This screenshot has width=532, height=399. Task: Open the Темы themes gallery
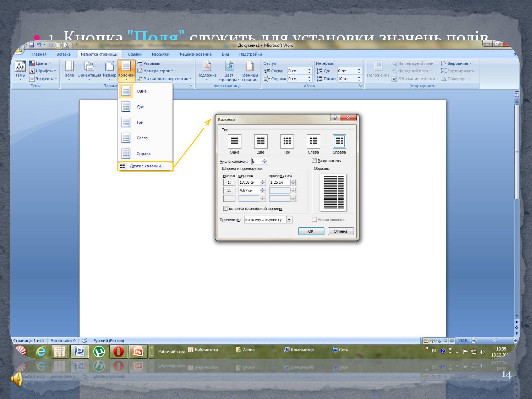click(20, 71)
